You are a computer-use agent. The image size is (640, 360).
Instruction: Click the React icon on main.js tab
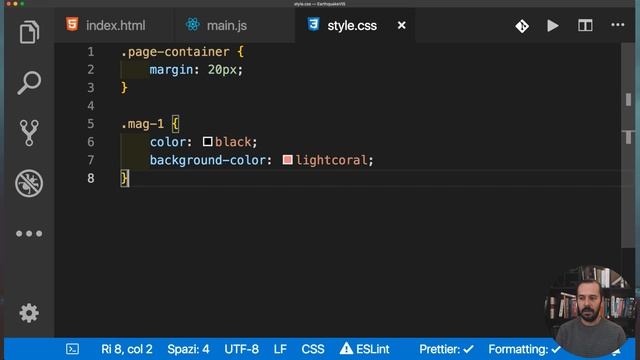pyautogui.click(x=193, y=24)
